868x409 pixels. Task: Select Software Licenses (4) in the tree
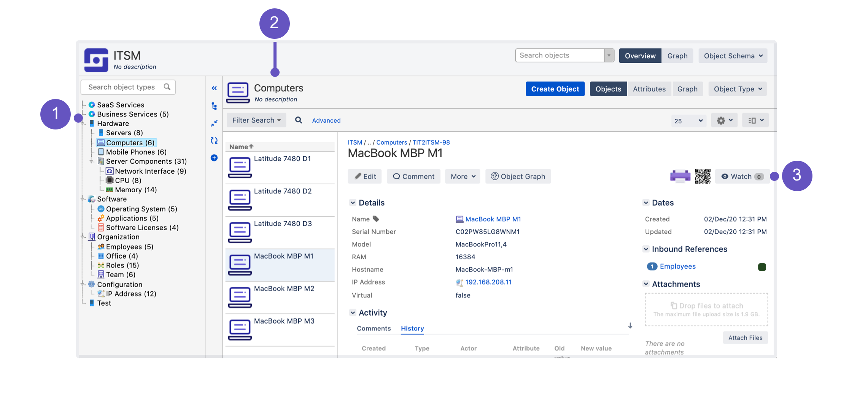pyautogui.click(x=142, y=227)
